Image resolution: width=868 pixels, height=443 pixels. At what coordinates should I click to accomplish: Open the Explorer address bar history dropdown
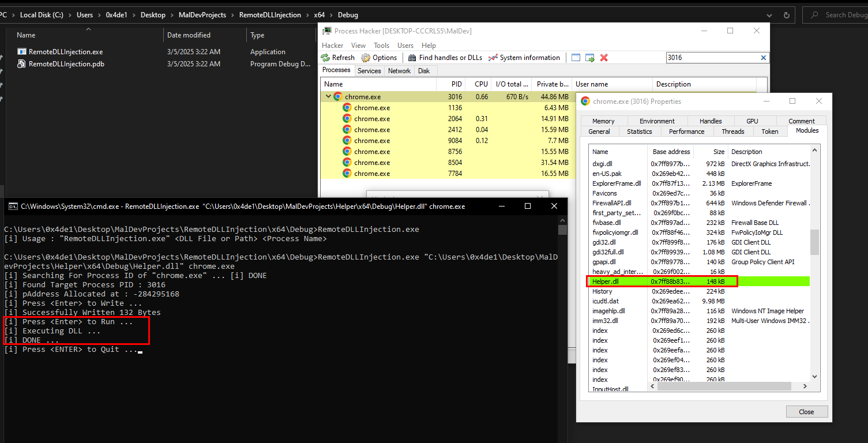pyautogui.click(x=770, y=15)
